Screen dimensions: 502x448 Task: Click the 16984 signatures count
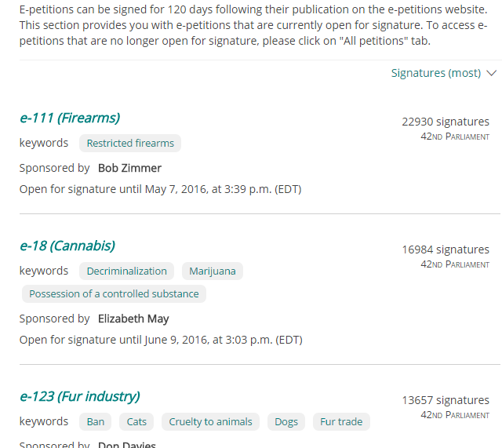tap(446, 249)
